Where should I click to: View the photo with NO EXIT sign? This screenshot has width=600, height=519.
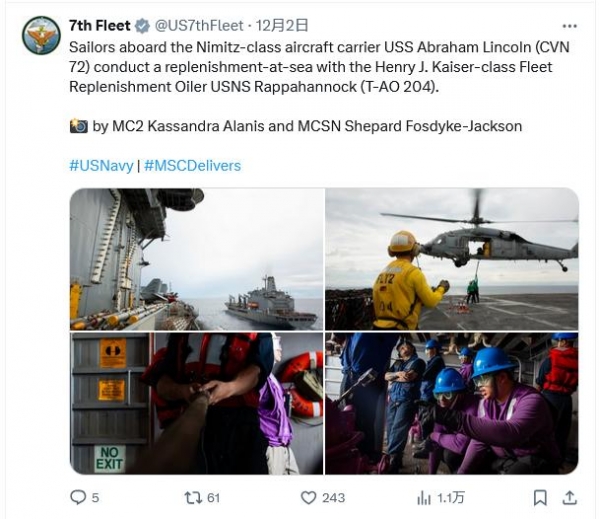(x=197, y=403)
